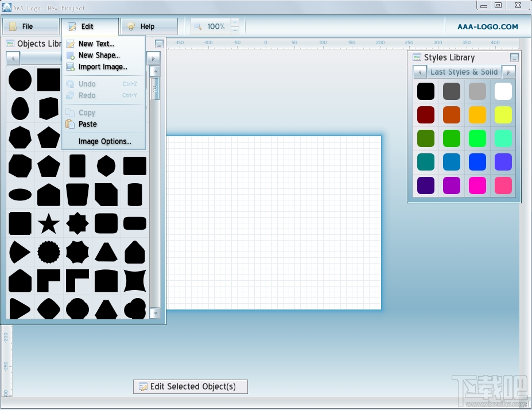
Task: Pick the olive green color swatch
Action: pyautogui.click(x=426, y=138)
